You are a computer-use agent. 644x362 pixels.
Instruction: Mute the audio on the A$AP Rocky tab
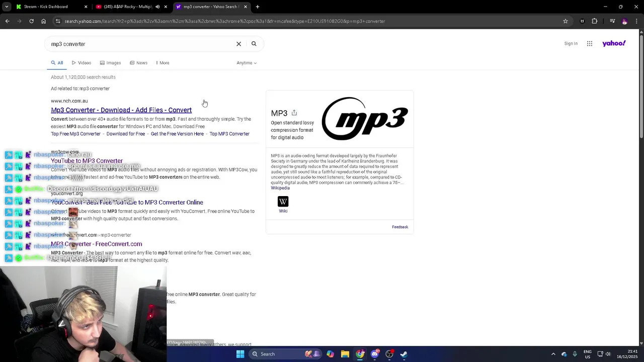(x=157, y=7)
